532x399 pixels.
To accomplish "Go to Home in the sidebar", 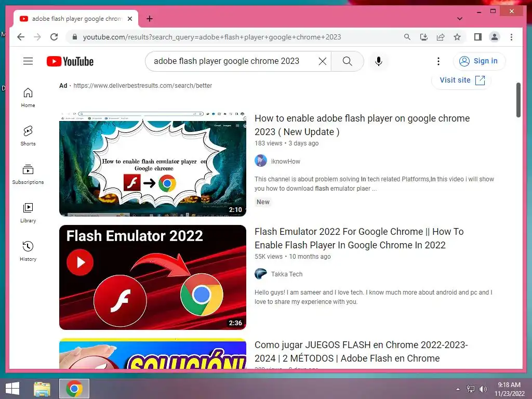I will pyautogui.click(x=28, y=98).
